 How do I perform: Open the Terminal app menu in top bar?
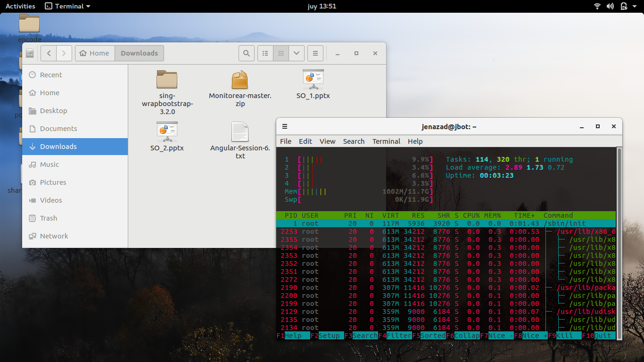(x=67, y=6)
